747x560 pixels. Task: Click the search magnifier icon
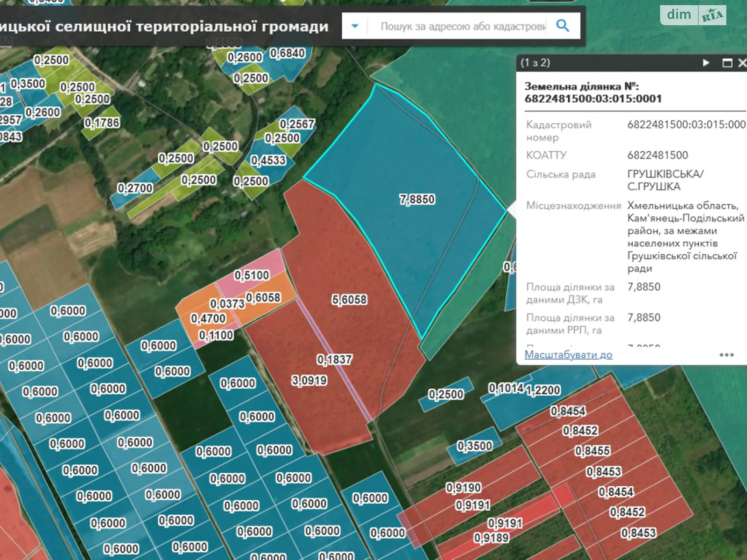pyautogui.click(x=562, y=27)
